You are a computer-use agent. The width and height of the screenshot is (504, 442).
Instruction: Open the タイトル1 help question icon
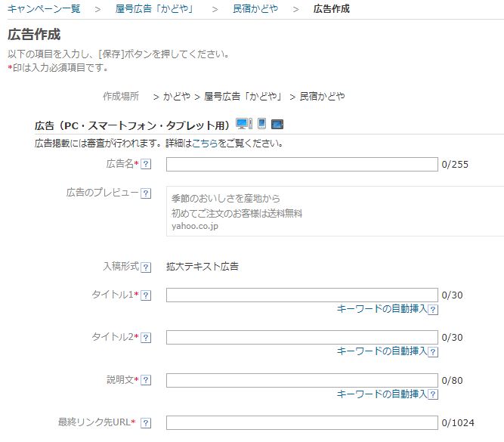(146, 295)
